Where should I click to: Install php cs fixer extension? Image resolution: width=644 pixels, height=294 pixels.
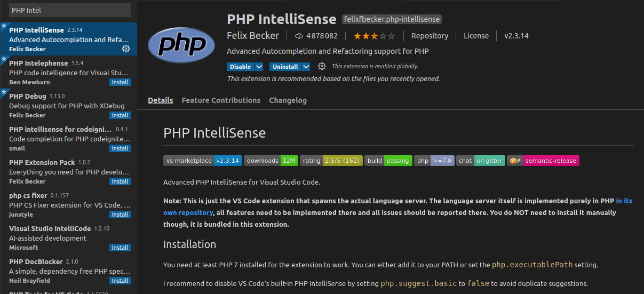tap(120, 214)
